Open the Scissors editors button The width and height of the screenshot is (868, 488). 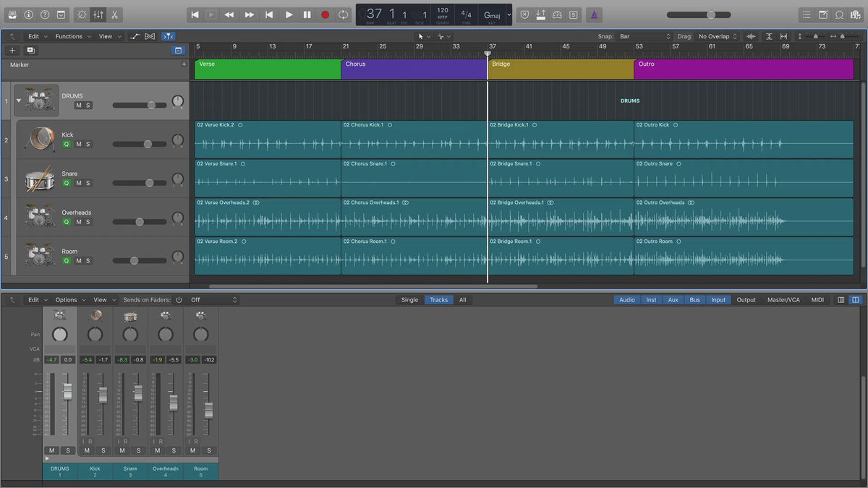[x=115, y=14]
